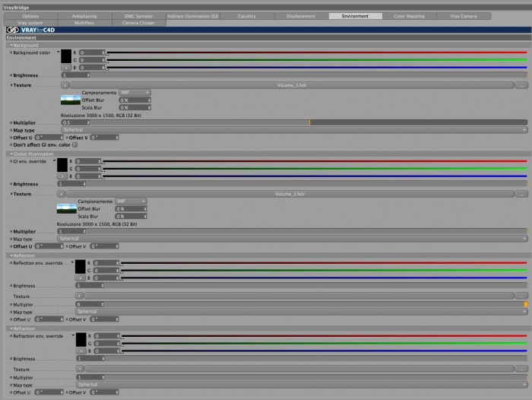Open the Vray system tab

(30, 23)
